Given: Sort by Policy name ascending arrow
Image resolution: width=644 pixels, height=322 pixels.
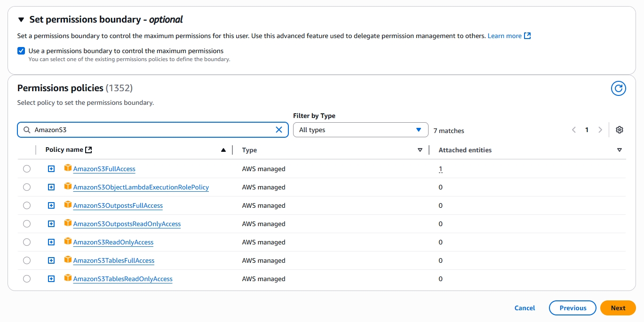Looking at the screenshot, I should click(223, 150).
